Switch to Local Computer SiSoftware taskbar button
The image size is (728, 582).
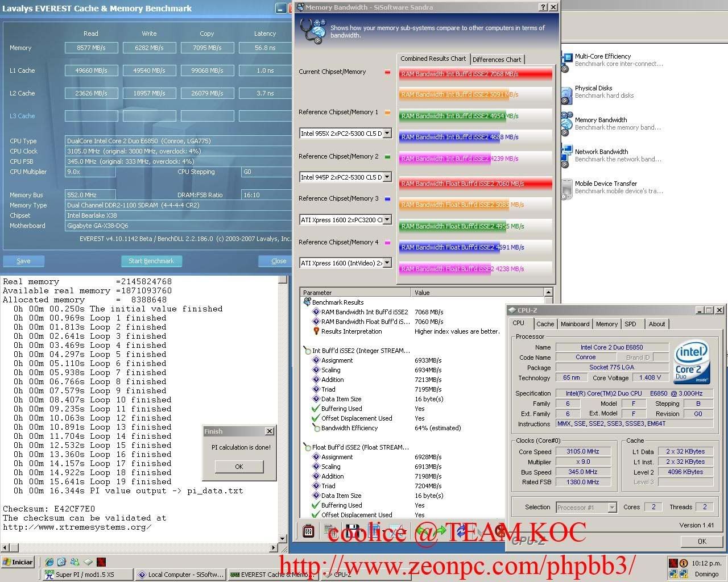[x=181, y=575]
